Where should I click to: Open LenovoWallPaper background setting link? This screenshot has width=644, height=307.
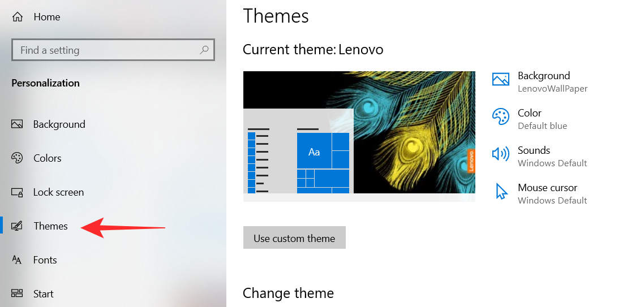(x=552, y=89)
